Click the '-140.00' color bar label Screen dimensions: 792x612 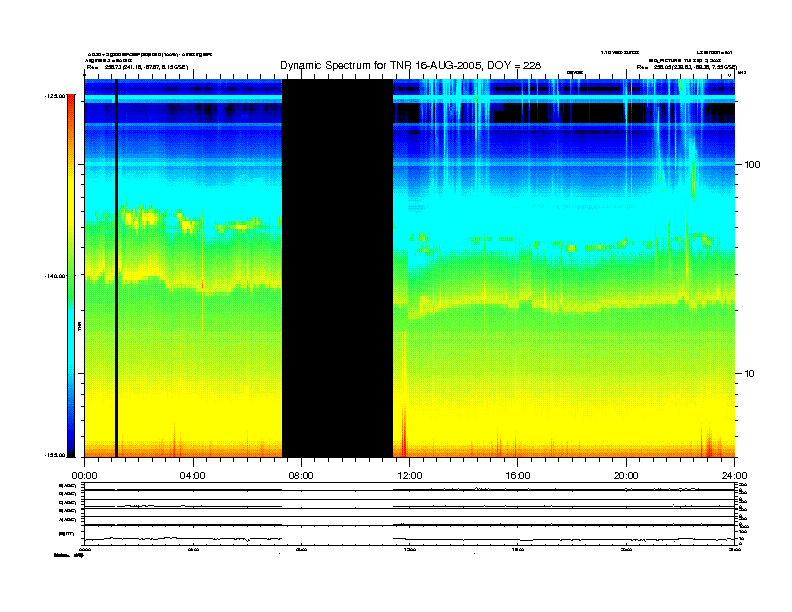pyautogui.click(x=55, y=276)
